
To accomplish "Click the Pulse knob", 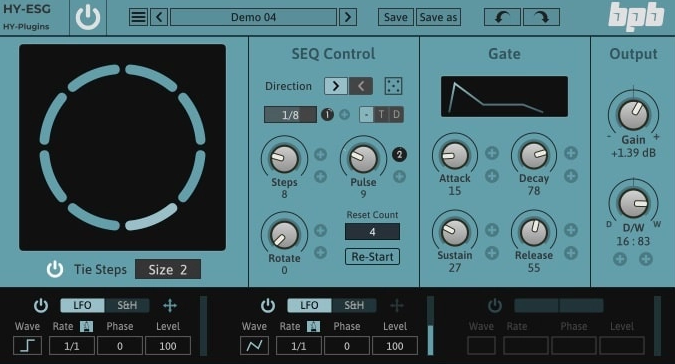I will 363,158.
